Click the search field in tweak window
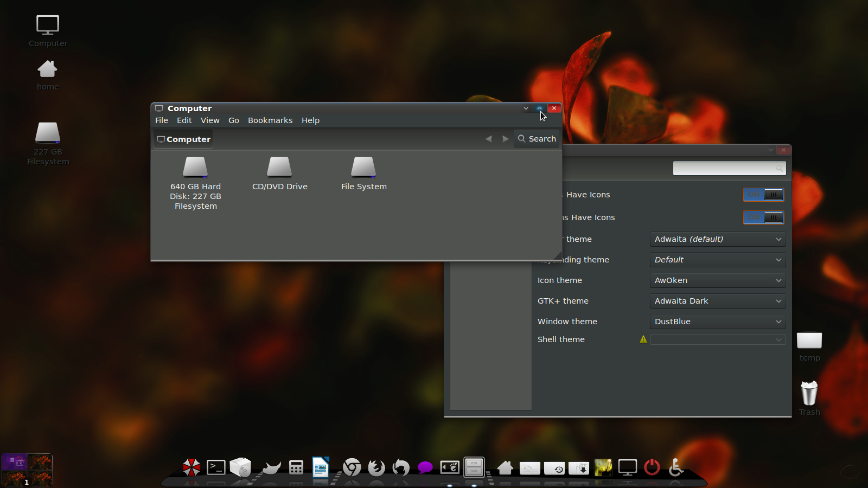This screenshot has height=488, width=868. [729, 168]
